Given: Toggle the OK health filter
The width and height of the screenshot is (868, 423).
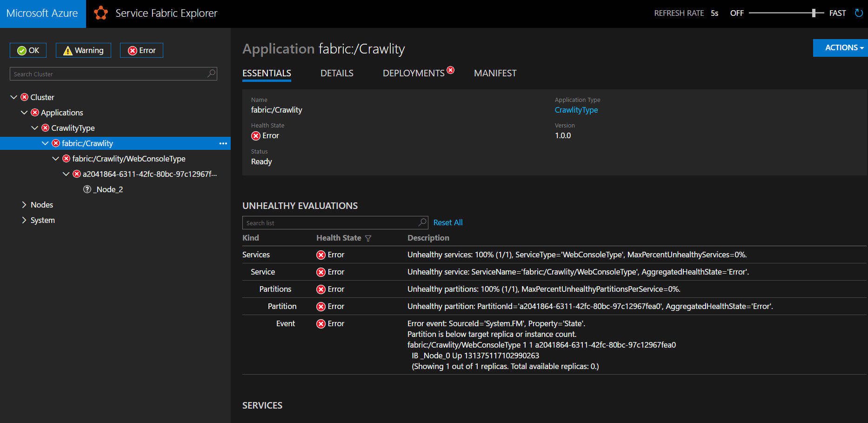Looking at the screenshot, I should point(28,50).
